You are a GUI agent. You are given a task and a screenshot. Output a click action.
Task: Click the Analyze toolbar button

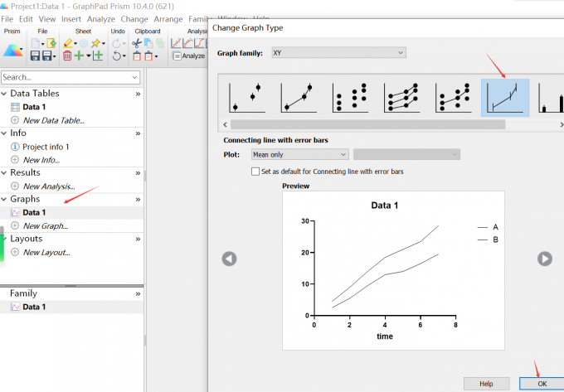coord(189,56)
